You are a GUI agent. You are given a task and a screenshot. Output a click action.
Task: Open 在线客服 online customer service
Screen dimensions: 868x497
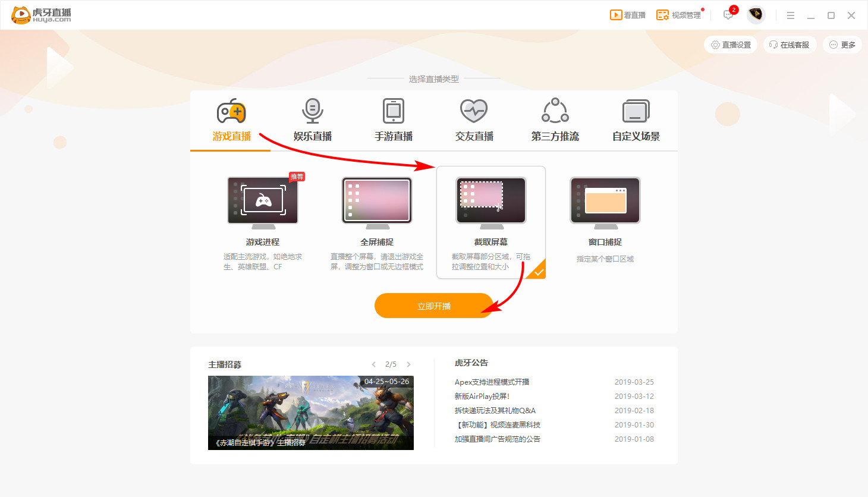pyautogui.click(x=790, y=44)
